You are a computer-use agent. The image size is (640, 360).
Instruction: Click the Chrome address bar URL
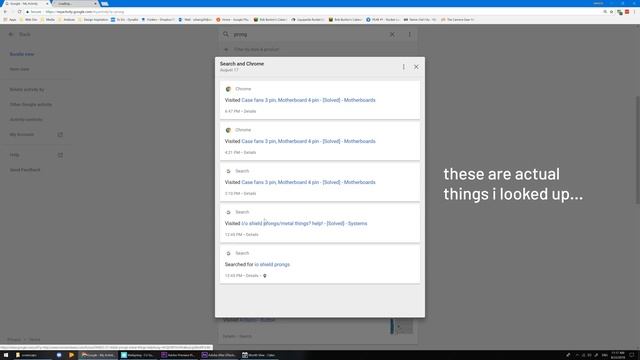(85, 12)
